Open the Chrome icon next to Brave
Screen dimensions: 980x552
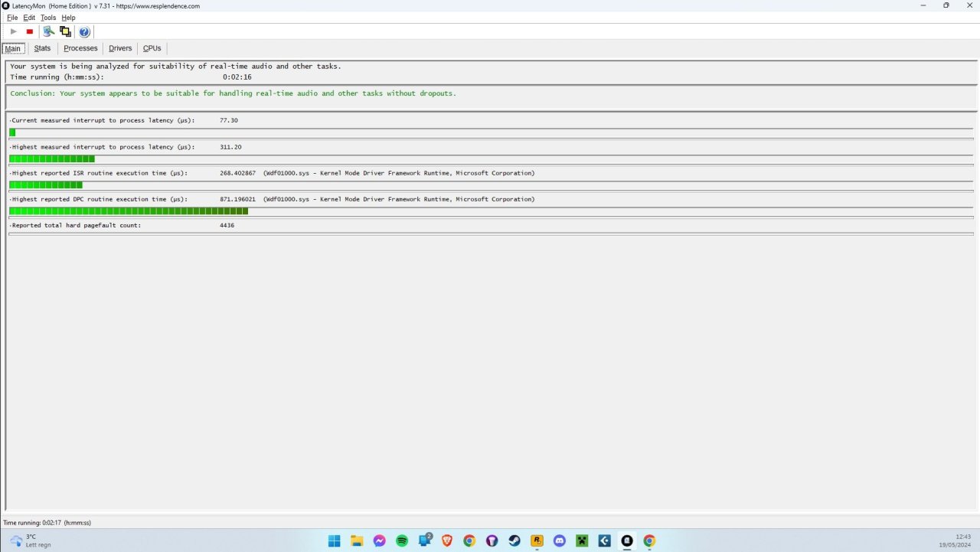tap(469, 541)
